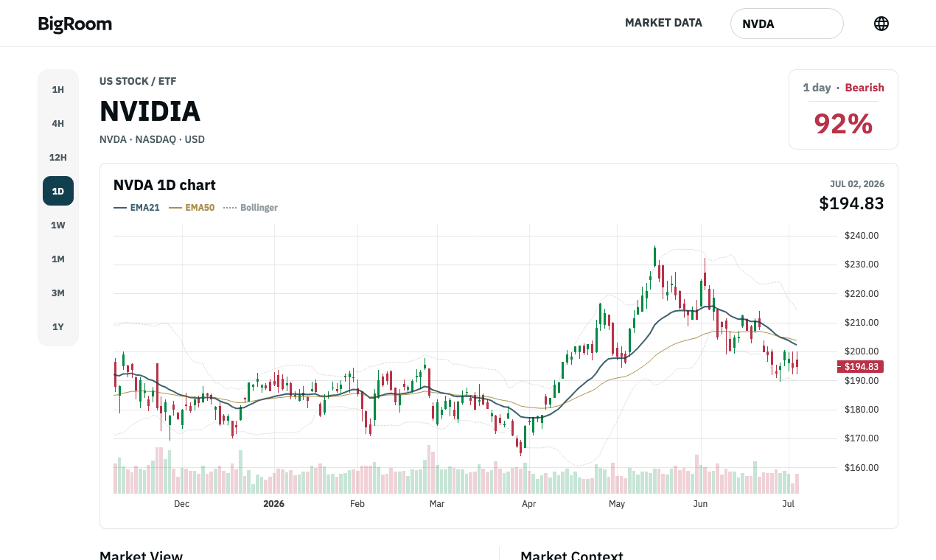Choose the 1M timeframe

[x=58, y=259]
